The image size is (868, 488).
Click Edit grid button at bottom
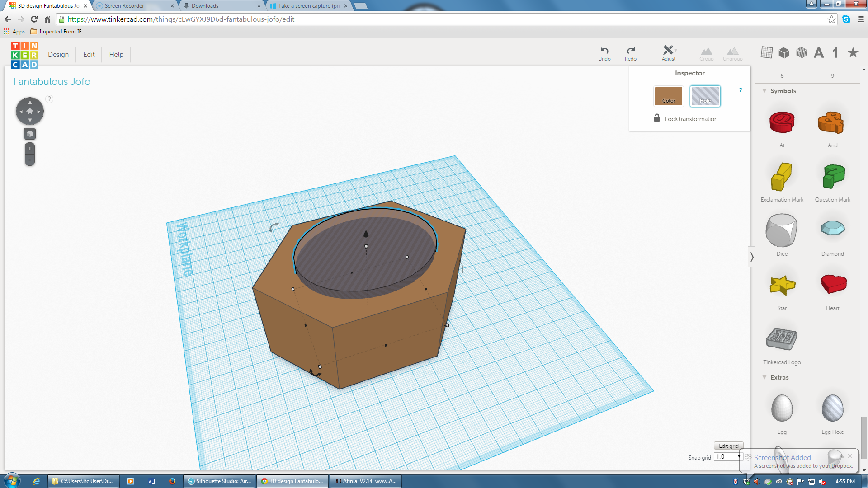click(x=727, y=445)
